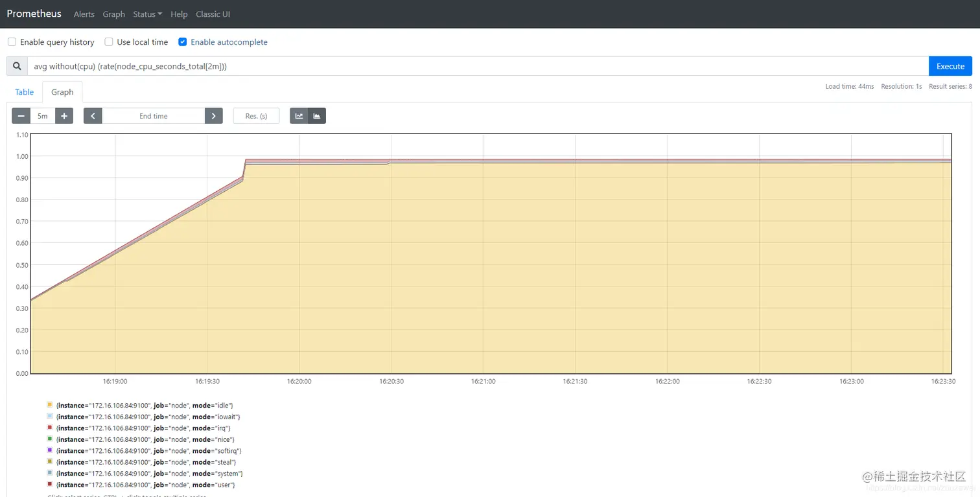Select the mode="steal" legend color swatch

point(50,461)
